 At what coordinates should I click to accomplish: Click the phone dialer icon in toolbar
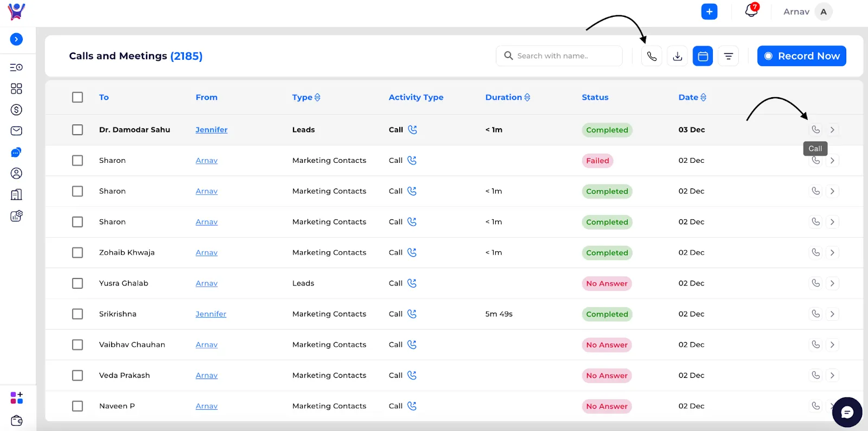(652, 56)
